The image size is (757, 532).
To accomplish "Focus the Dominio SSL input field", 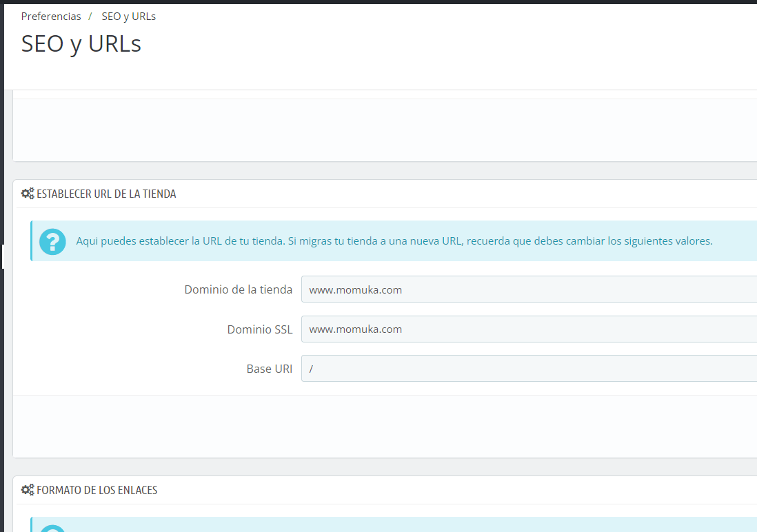I will click(x=529, y=329).
